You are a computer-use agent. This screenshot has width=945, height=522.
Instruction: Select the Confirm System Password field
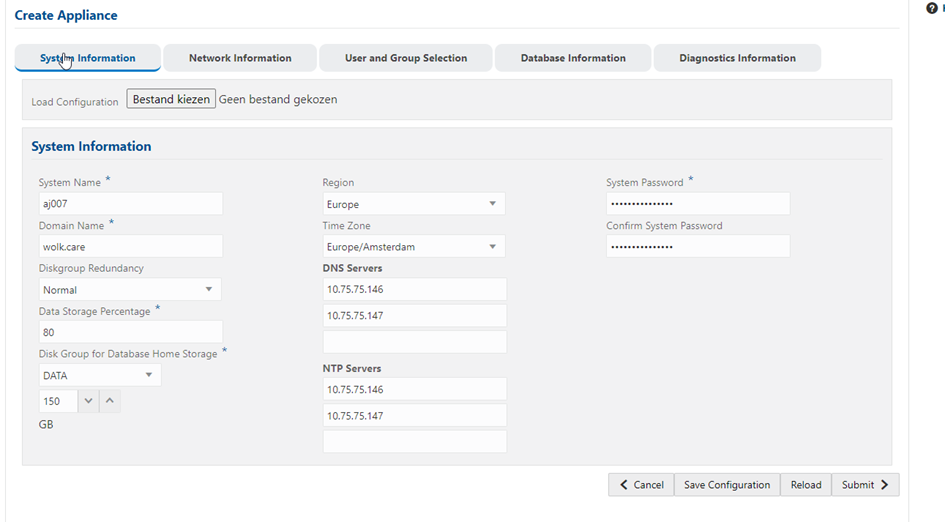point(697,246)
